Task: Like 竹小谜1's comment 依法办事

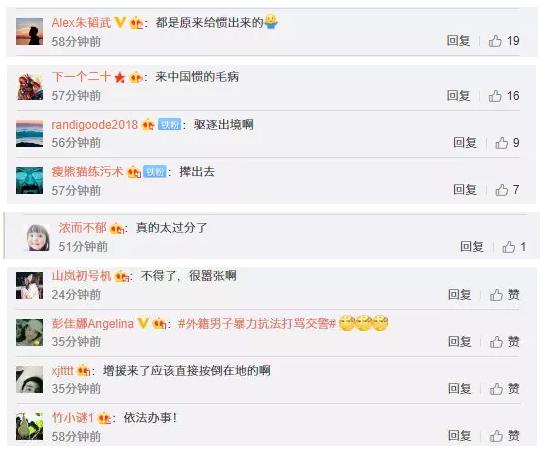Action: coord(496,436)
